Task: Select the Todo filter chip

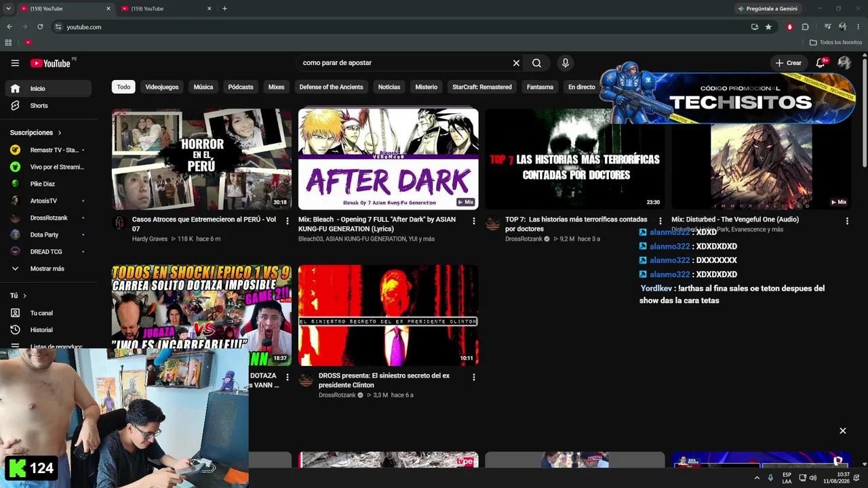Action: pyautogui.click(x=123, y=87)
